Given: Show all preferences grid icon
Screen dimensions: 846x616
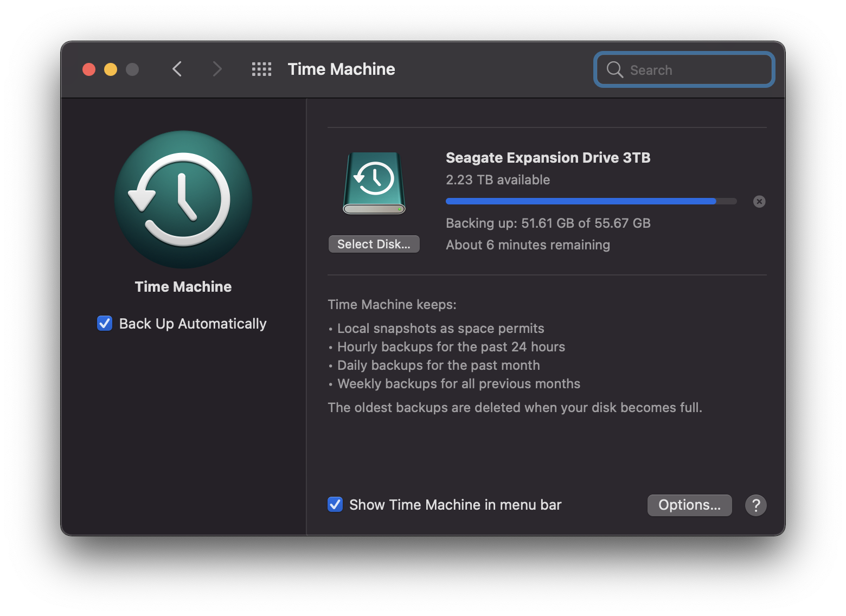Looking at the screenshot, I should point(261,69).
